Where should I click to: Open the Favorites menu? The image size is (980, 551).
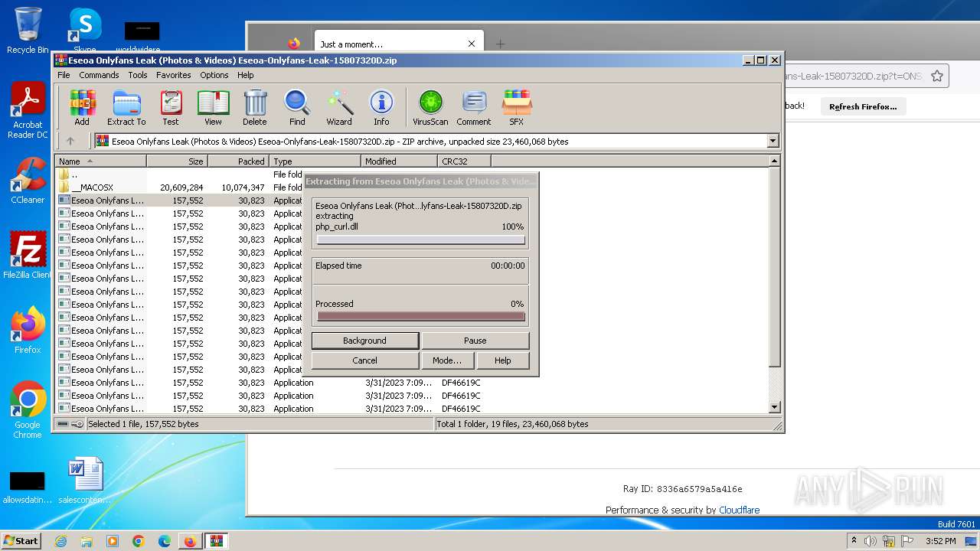click(174, 75)
